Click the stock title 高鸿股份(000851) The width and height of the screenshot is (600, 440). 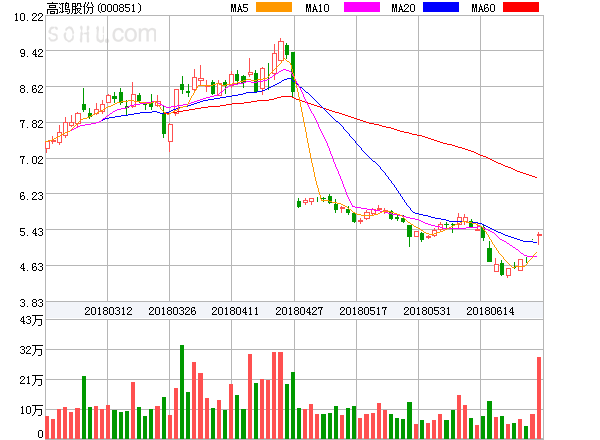[94, 8]
